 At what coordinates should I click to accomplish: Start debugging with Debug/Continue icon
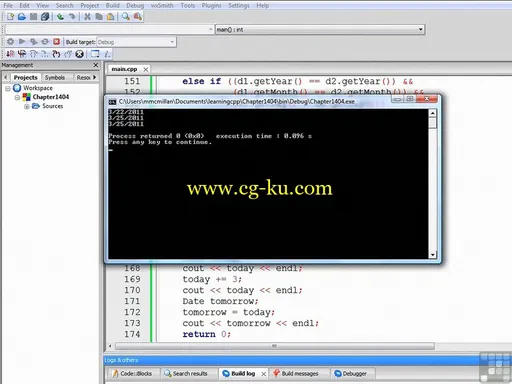click(x=10, y=54)
